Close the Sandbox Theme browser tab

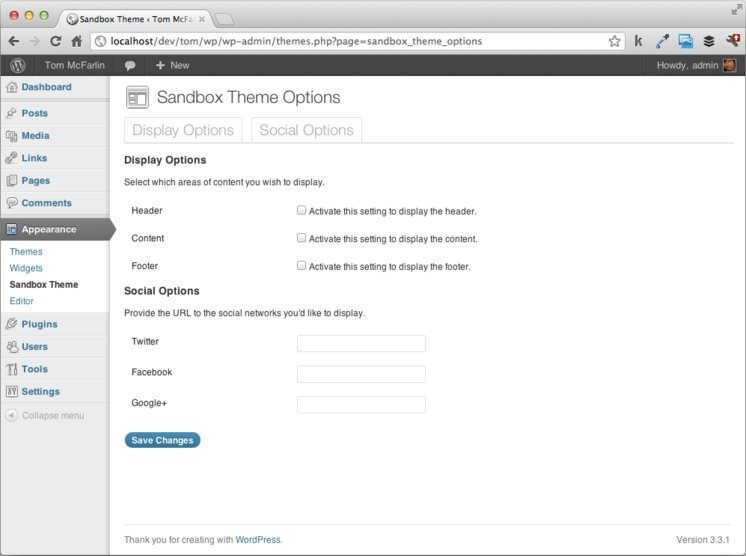click(x=202, y=19)
